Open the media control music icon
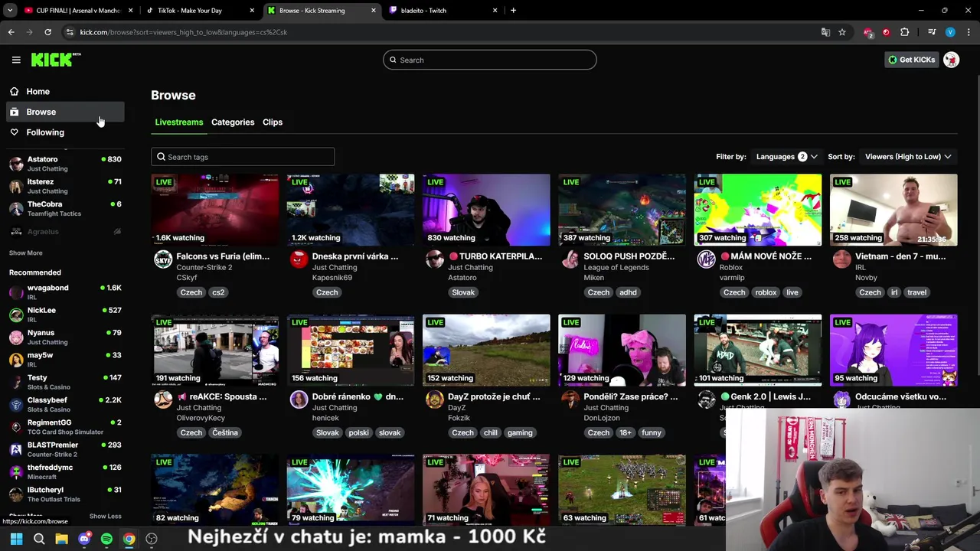Viewport: 980px width, 551px height. (x=932, y=32)
